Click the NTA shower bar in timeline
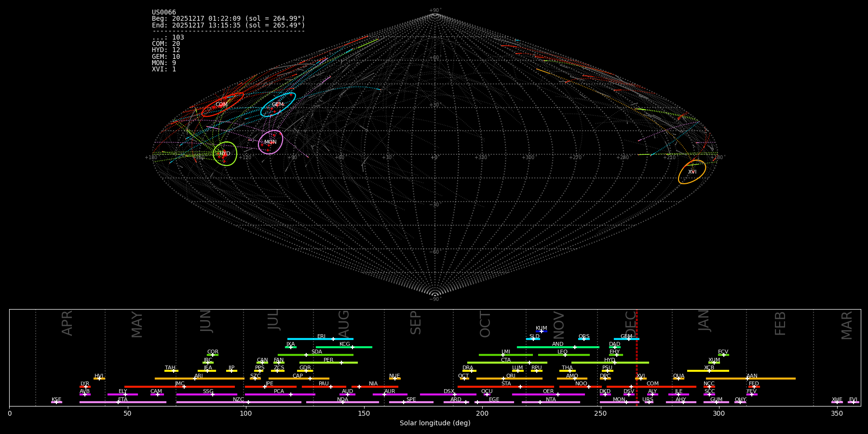This screenshot has width=868, height=434. (x=551, y=402)
